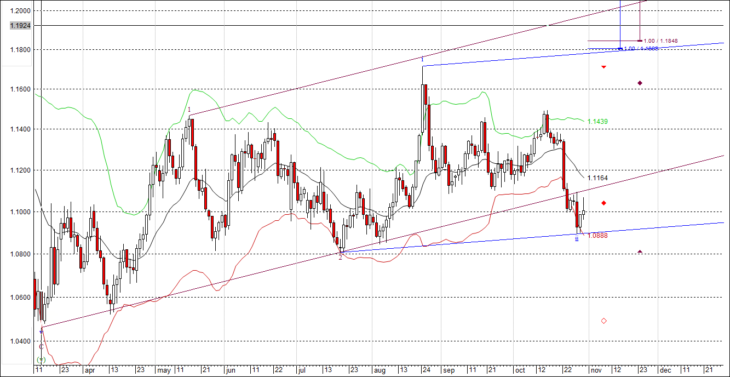Click the 1.1200 price axis label

click(x=20, y=171)
